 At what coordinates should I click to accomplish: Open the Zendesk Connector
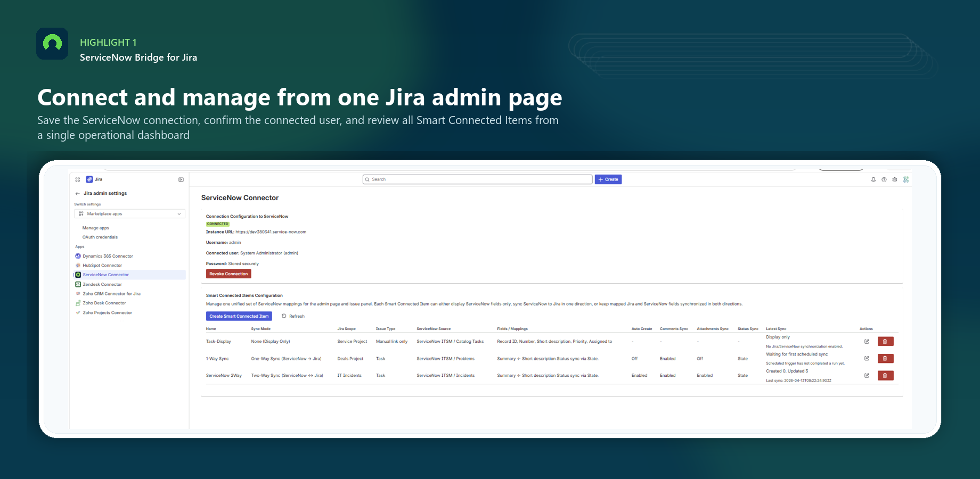pos(101,284)
